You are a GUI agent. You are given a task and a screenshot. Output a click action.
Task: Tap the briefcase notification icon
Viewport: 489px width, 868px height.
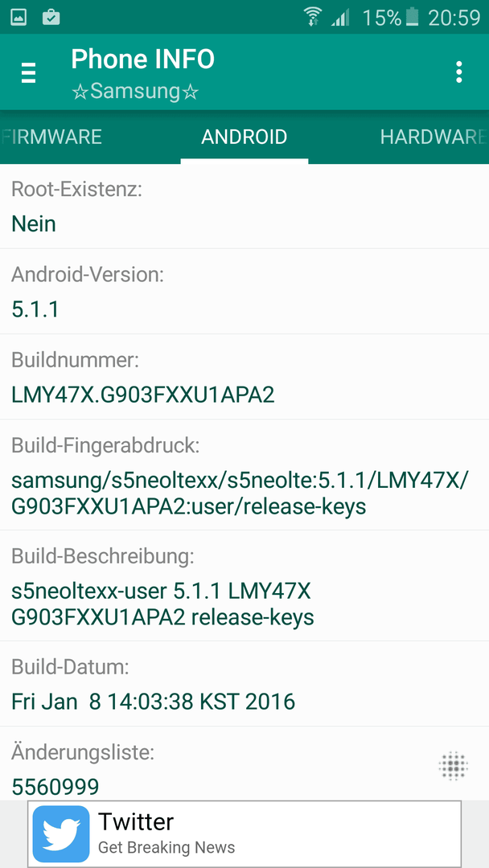pyautogui.click(x=51, y=17)
